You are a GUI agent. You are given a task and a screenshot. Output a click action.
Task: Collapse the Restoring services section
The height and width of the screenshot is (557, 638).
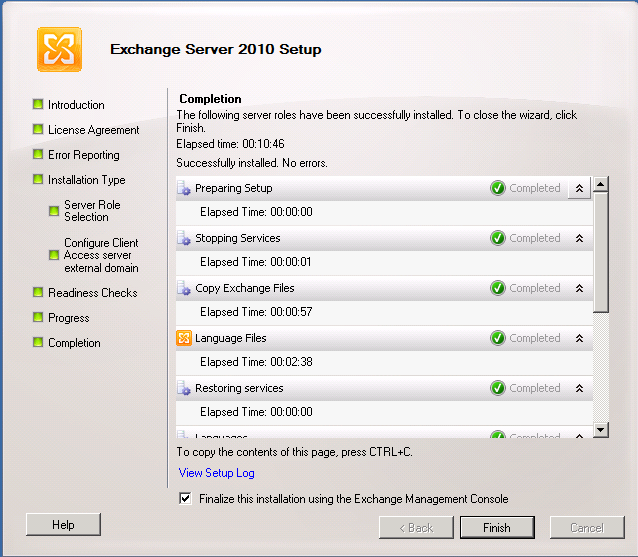(x=579, y=389)
